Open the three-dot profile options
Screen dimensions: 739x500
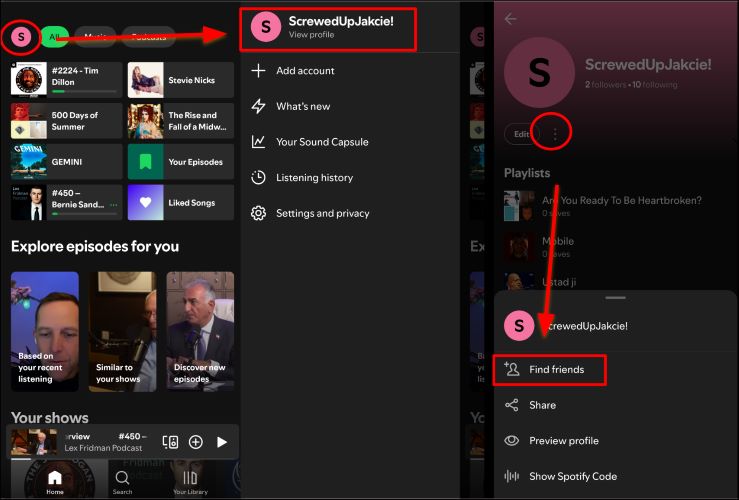pos(555,134)
